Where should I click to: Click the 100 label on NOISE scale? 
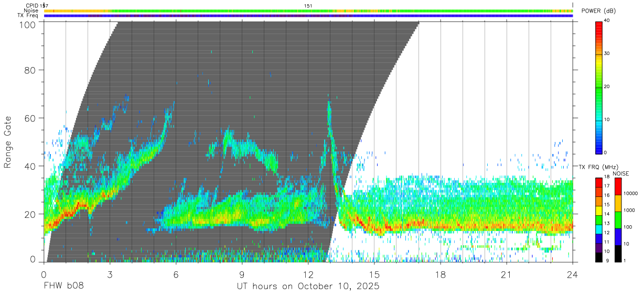(628, 227)
